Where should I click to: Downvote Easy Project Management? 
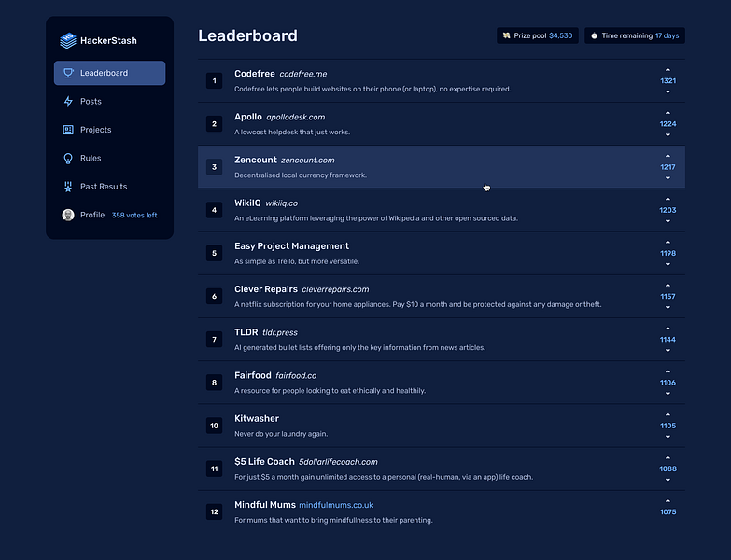coord(668,265)
